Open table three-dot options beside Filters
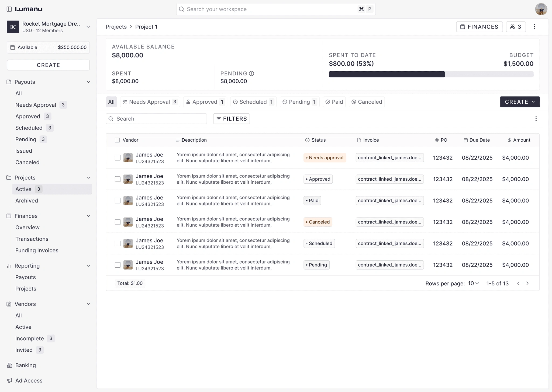 (x=536, y=119)
